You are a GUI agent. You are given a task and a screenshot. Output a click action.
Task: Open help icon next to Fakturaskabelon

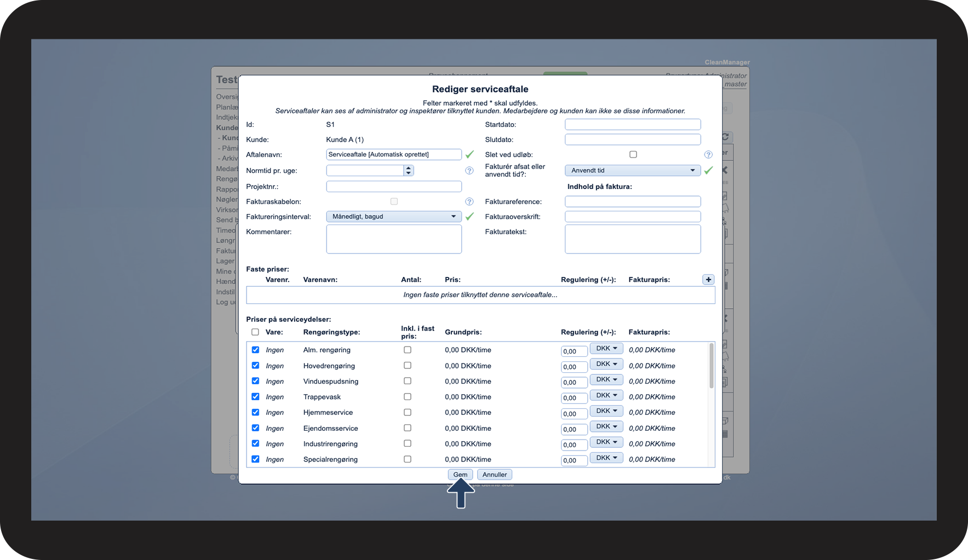tap(469, 201)
